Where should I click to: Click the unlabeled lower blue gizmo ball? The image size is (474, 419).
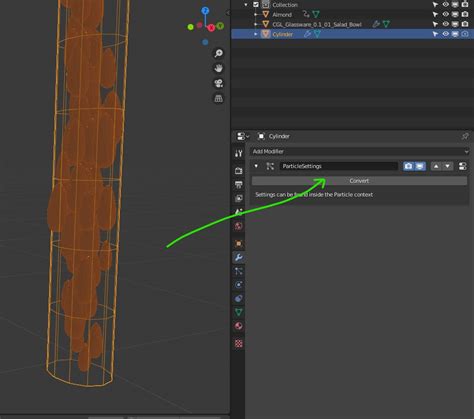(205, 42)
